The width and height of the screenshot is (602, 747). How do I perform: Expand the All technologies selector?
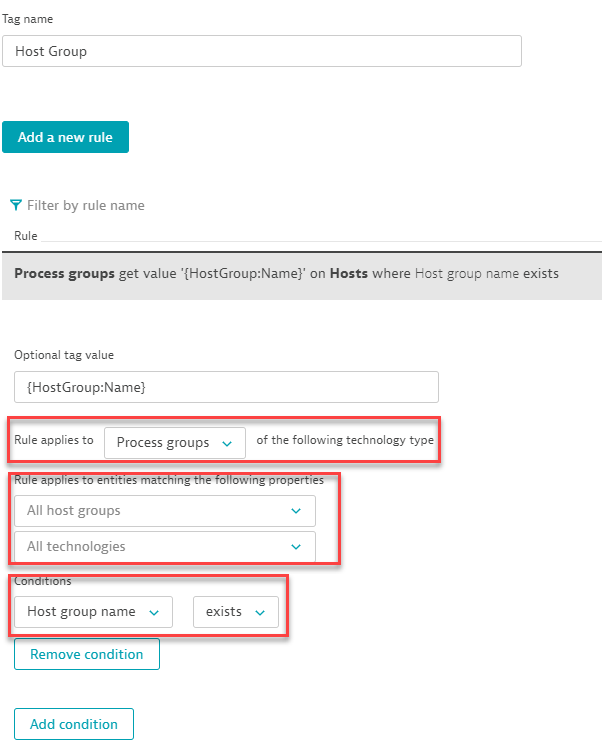click(165, 546)
